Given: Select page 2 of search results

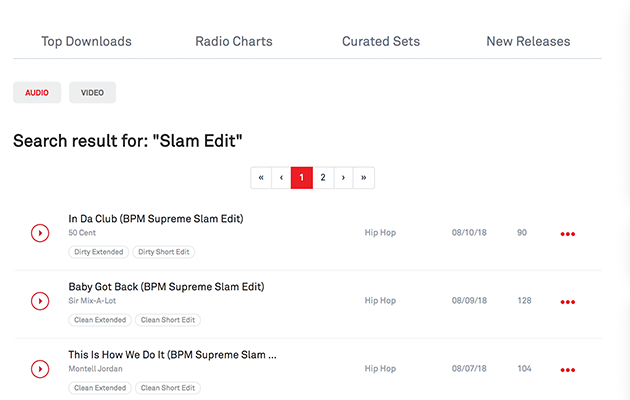Looking at the screenshot, I should point(322,177).
